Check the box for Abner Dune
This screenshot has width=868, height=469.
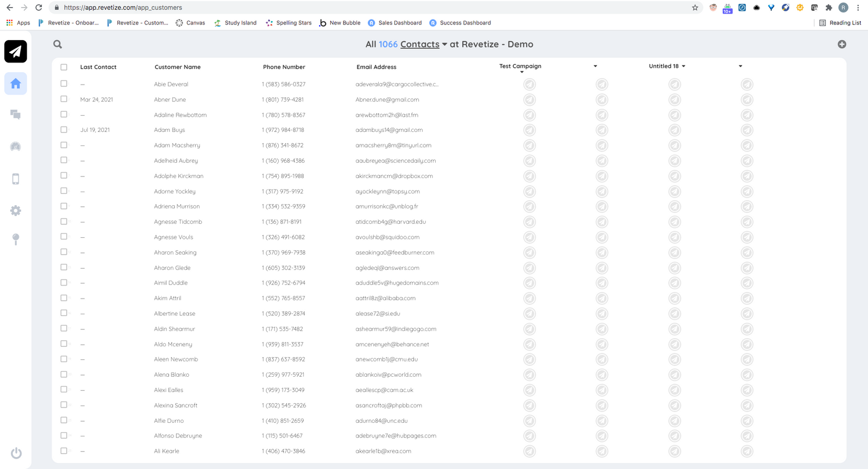(x=64, y=99)
